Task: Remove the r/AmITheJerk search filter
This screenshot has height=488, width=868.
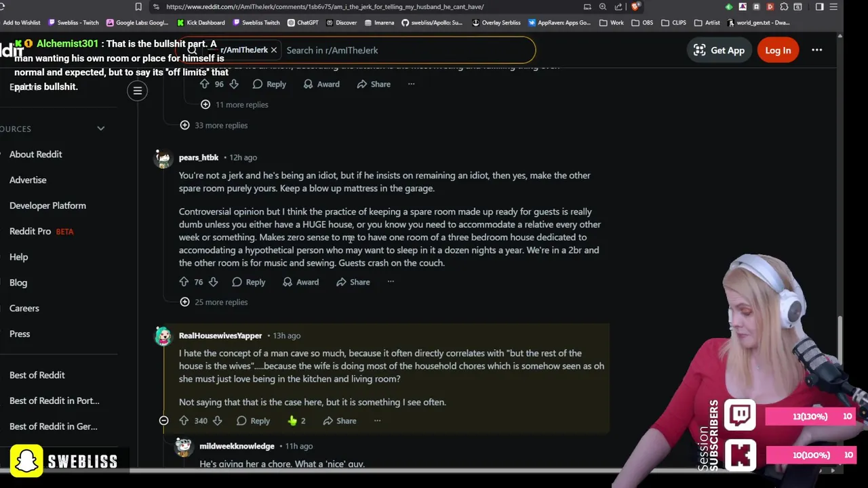Action: coord(274,50)
